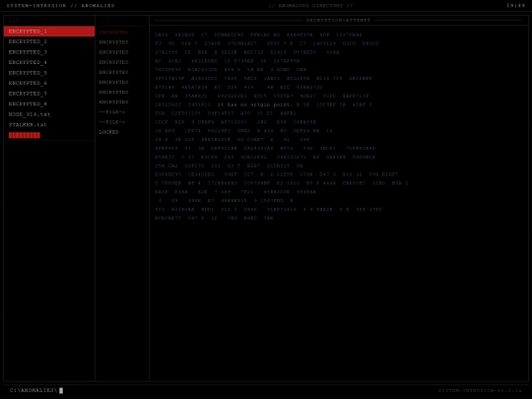Click the // ANOMALOUS DIRECTORY // heading
Viewport: 532px width, 399px height.
310,6
